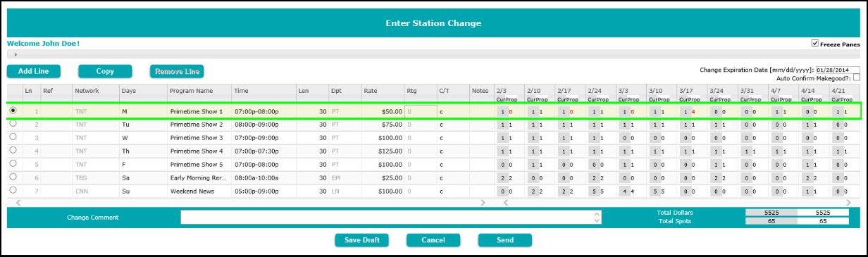Click the CNN network cell

coord(82,191)
